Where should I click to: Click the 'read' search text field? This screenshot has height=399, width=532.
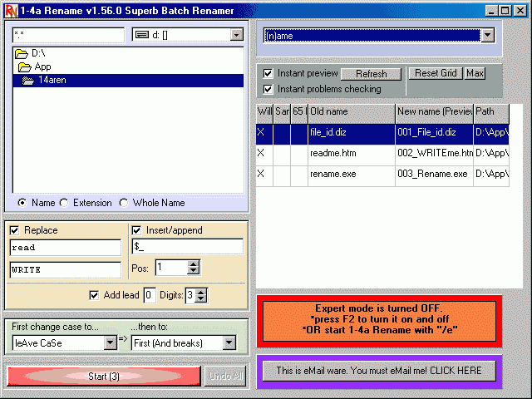pyautogui.click(x=66, y=248)
